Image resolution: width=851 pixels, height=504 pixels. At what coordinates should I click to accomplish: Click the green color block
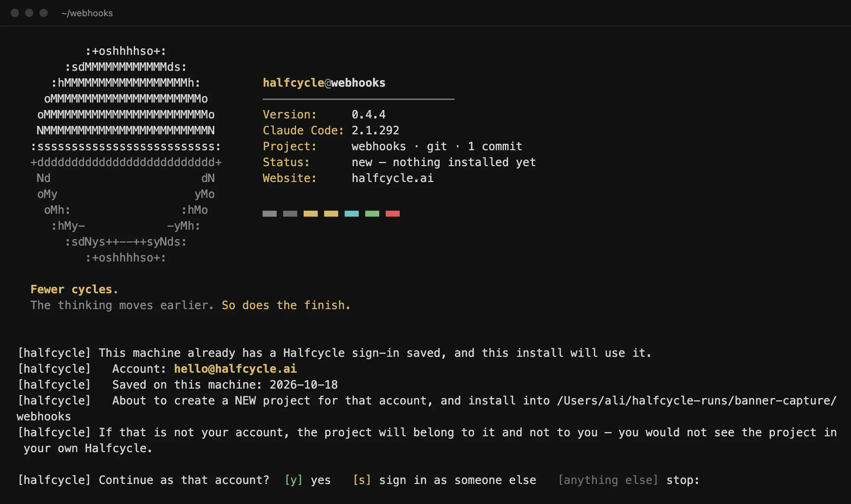pyautogui.click(x=372, y=214)
